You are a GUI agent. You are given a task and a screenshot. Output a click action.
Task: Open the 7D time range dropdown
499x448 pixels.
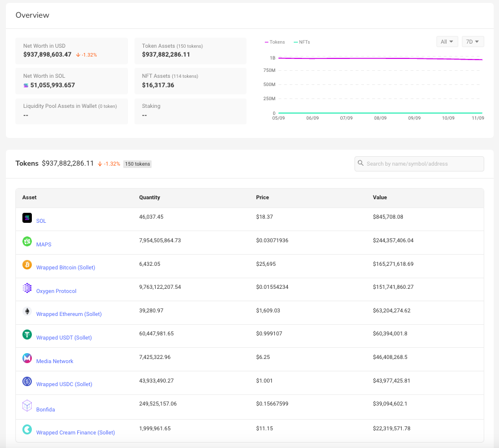point(472,41)
